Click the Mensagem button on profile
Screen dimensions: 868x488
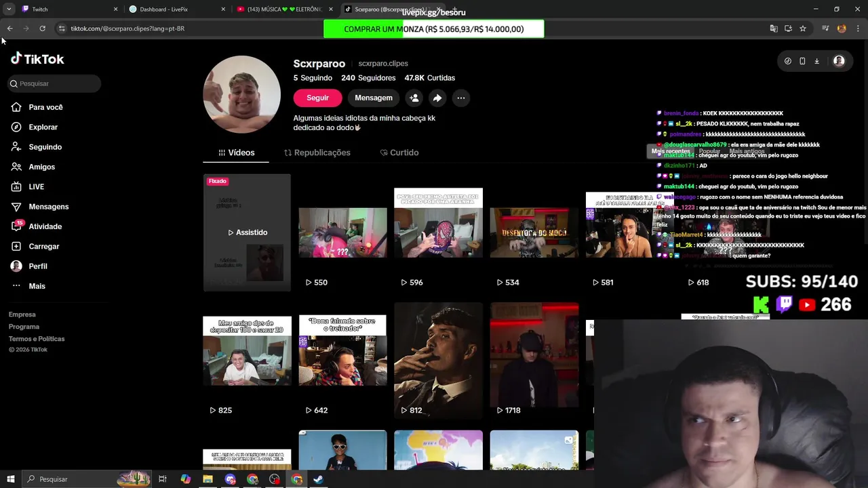[374, 98]
